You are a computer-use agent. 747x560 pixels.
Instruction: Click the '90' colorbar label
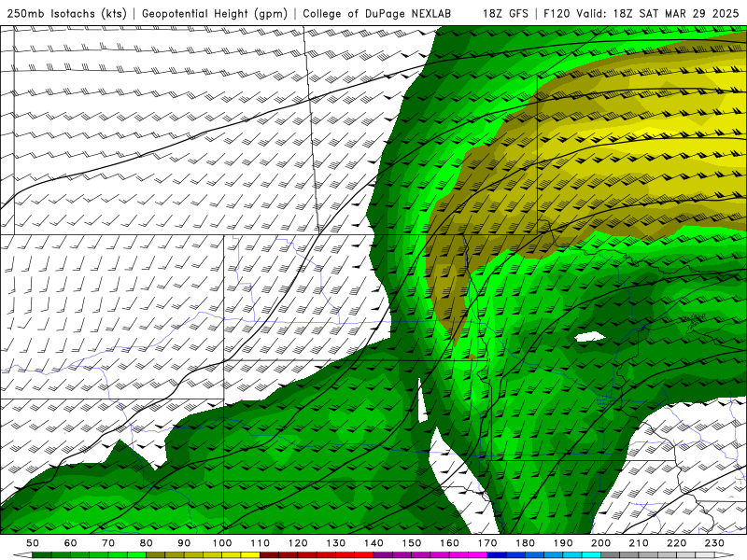(x=184, y=543)
